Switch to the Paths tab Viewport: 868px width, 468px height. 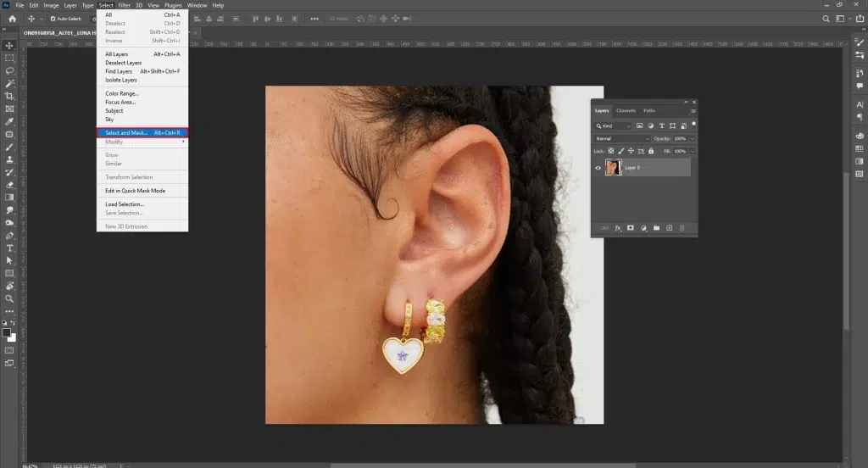click(649, 111)
